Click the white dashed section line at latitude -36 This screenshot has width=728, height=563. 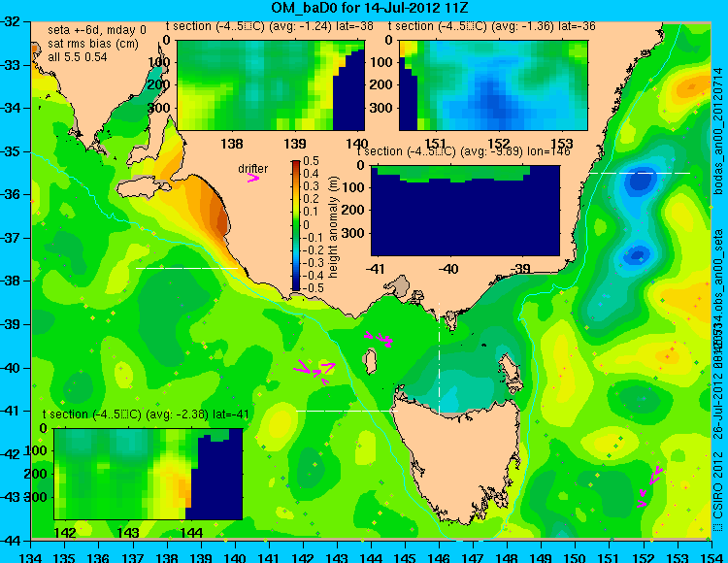[x=640, y=173]
